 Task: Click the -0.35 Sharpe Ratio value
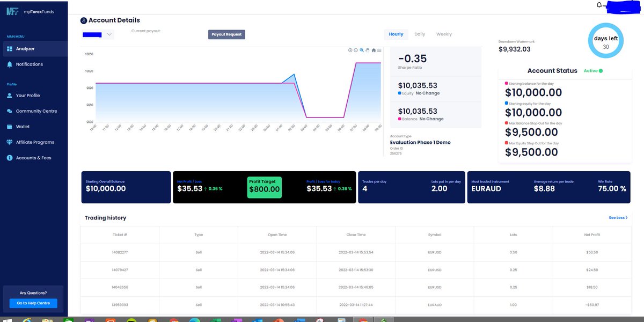click(412, 58)
